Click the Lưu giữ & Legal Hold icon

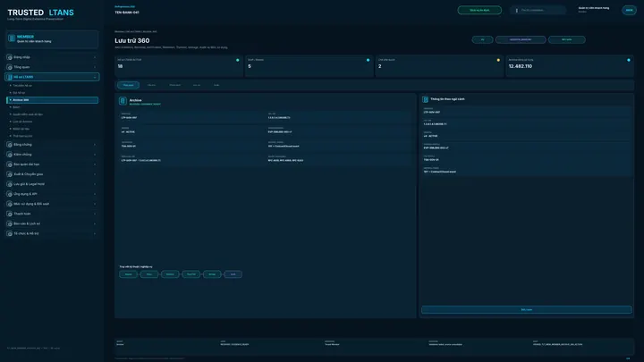[10, 184]
